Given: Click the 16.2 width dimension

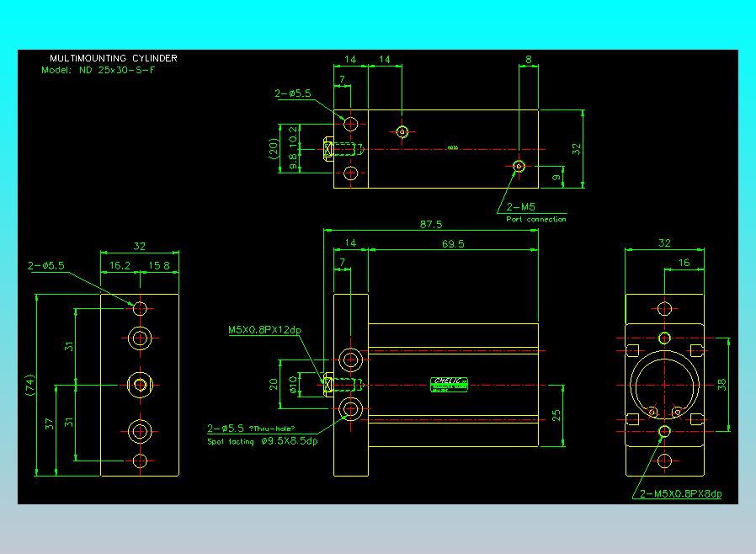Looking at the screenshot, I should pos(120,264).
